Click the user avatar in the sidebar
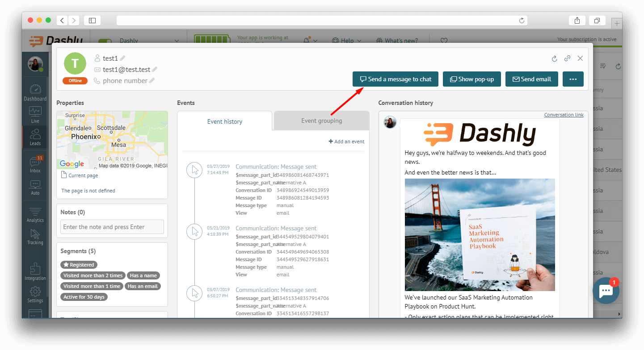The width and height of the screenshot is (644, 350). pos(35,64)
